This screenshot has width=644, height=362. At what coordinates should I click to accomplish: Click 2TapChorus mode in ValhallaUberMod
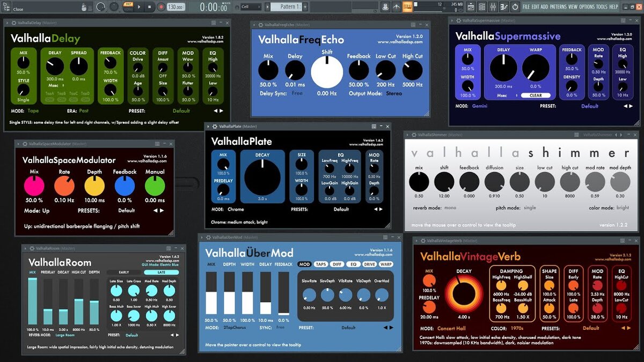[x=235, y=328]
